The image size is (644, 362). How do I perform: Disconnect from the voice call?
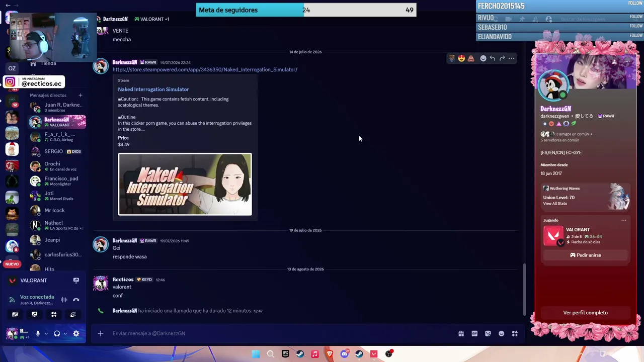pos(76,300)
